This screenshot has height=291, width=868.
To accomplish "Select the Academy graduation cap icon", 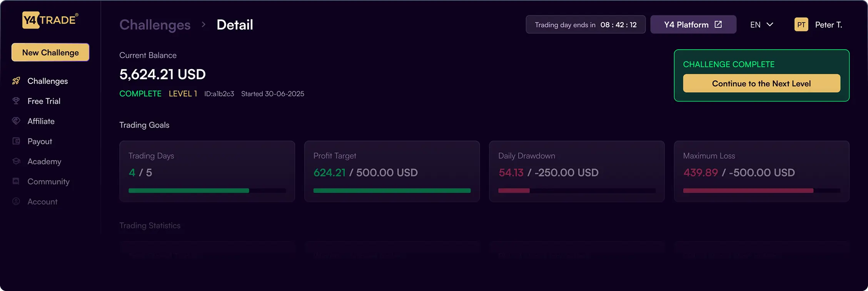I will click(x=16, y=161).
